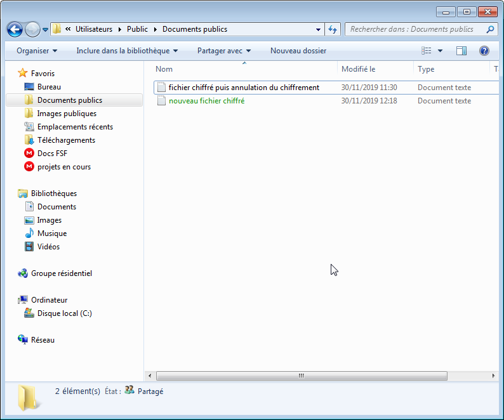Go back using the blue back arrow
504x420 pixels.
15,30
